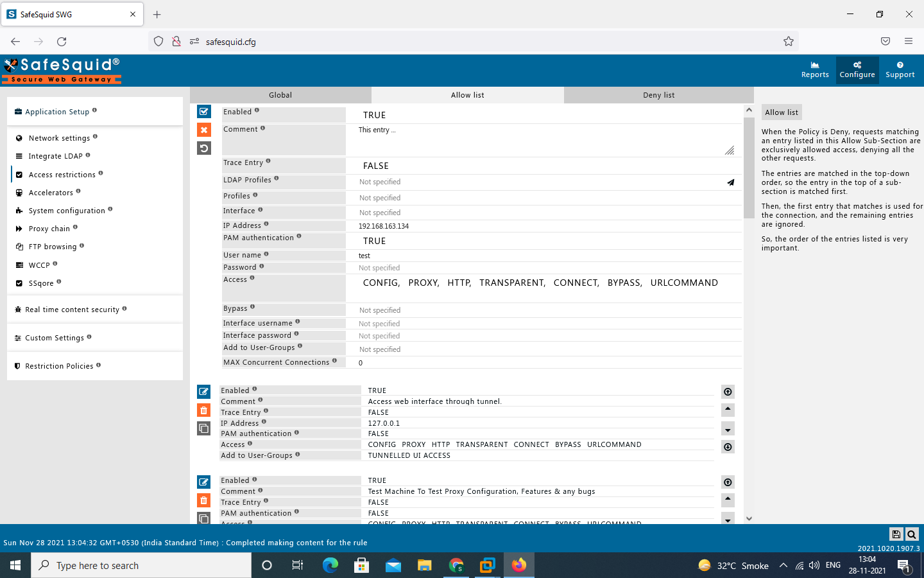Image resolution: width=924 pixels, height=578 pixels.
Task: Open SSqore in sidebar
Action: pos(41,283)
